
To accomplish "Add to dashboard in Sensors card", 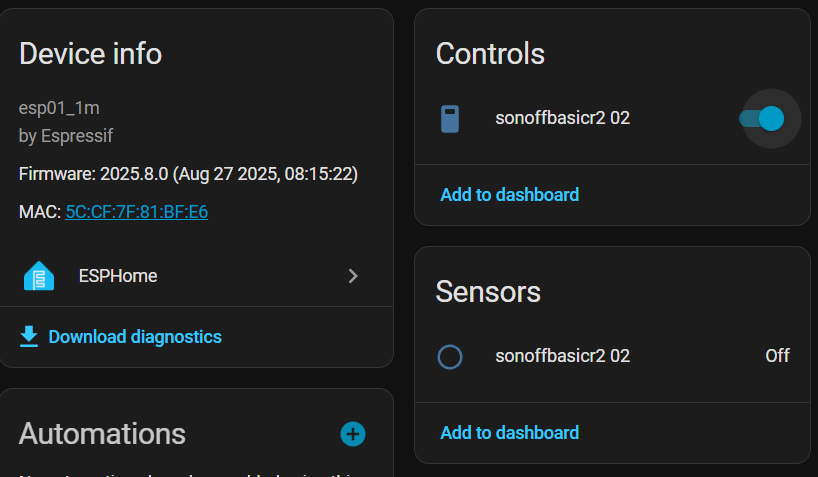I will click(509, 432).
